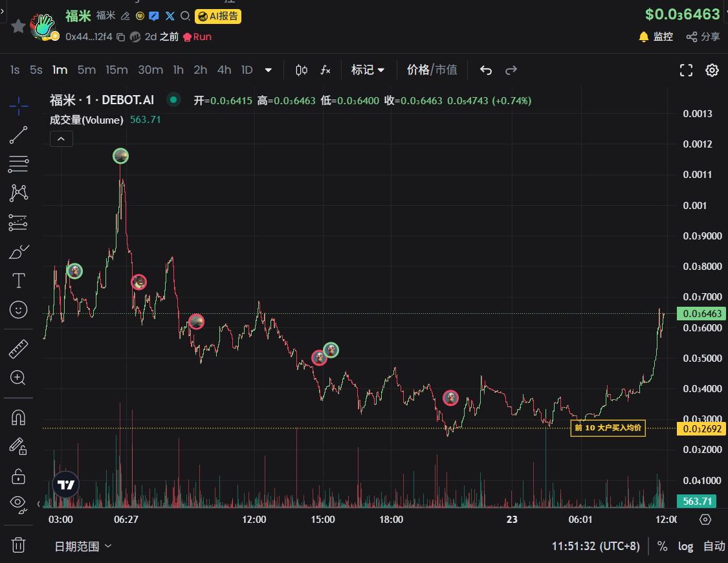Select the brush drawing tool
Image resolution: width=728 pixels, height=563 pixels.
click(x=18, y=252)
